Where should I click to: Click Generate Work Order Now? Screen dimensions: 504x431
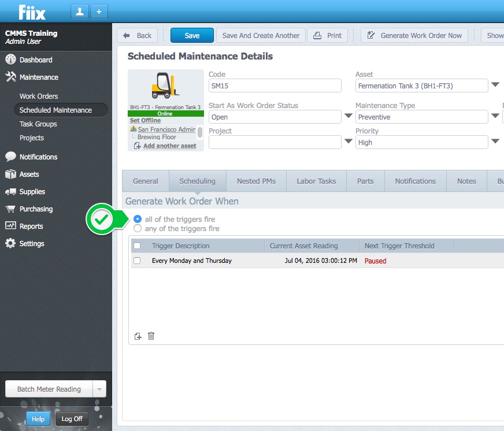coord(414,35)
